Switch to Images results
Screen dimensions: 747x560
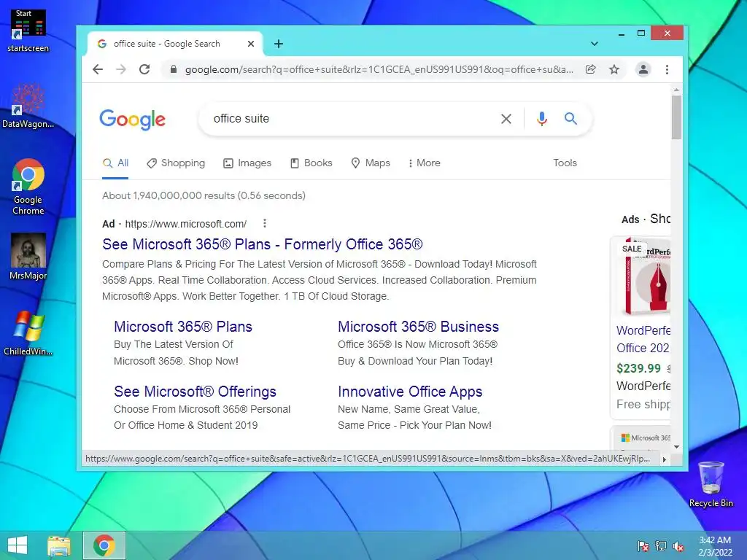point(247,163)
